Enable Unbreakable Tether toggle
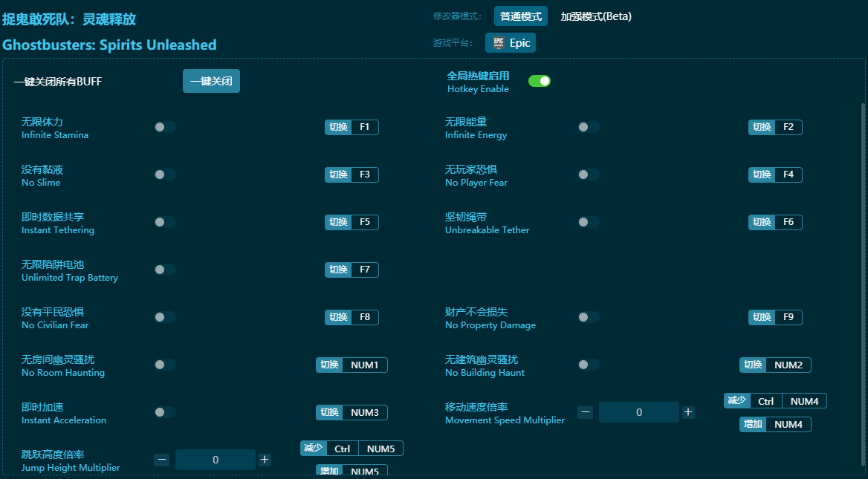This screenshot has height=479, width=868. click(589, 222)
